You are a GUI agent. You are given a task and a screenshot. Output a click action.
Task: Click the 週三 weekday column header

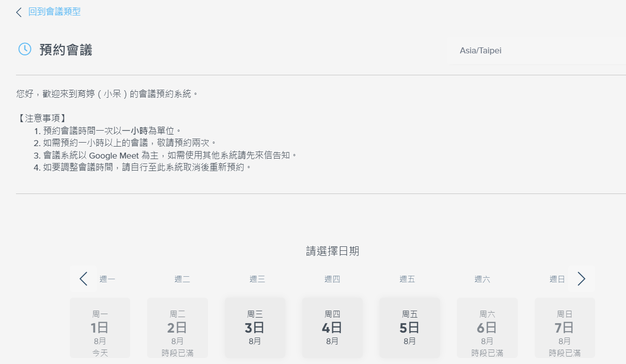[x=257, y=279]
